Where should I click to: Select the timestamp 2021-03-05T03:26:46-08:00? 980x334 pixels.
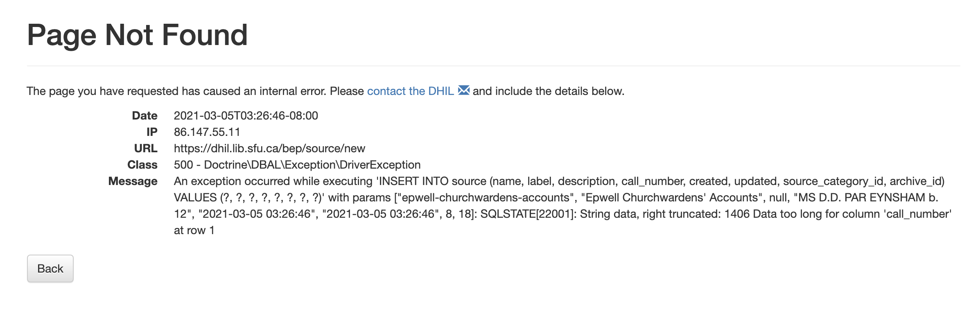click(246, 115)
